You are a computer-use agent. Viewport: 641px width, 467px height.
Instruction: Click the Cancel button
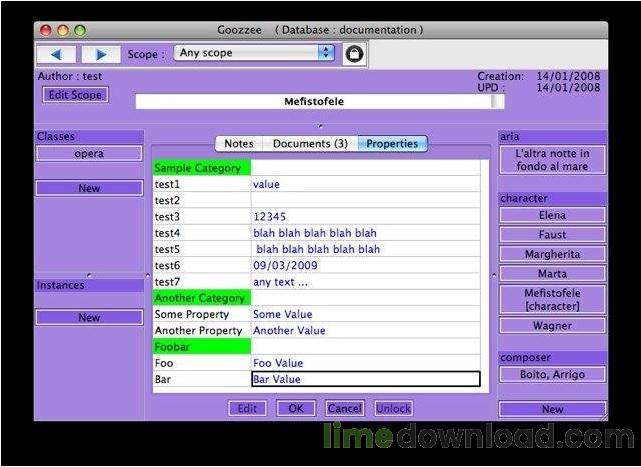click(x=345, y=409)
